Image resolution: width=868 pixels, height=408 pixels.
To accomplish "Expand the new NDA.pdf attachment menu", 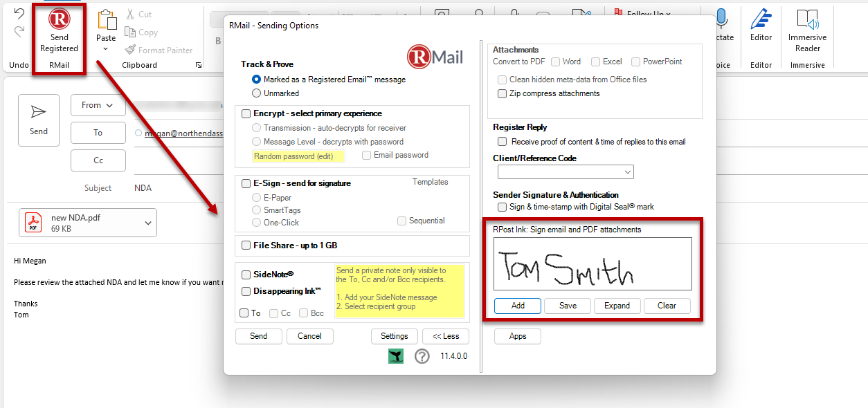I will click(148, 223).
